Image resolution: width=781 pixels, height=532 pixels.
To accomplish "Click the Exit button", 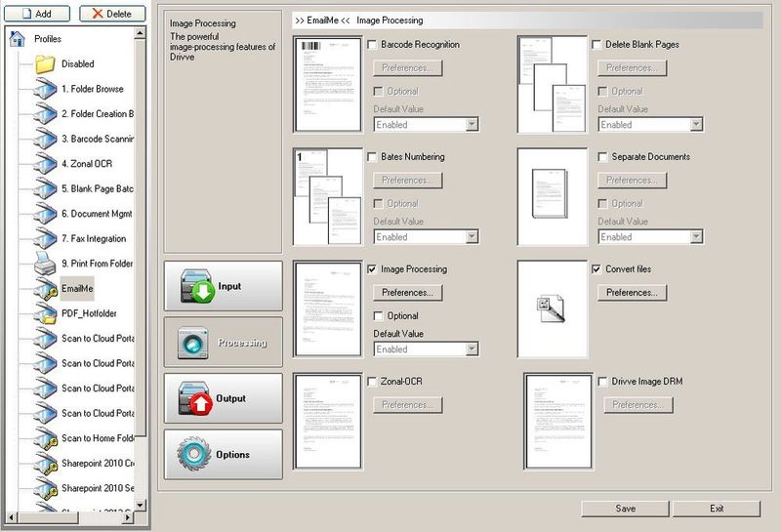I will [717, 509].
